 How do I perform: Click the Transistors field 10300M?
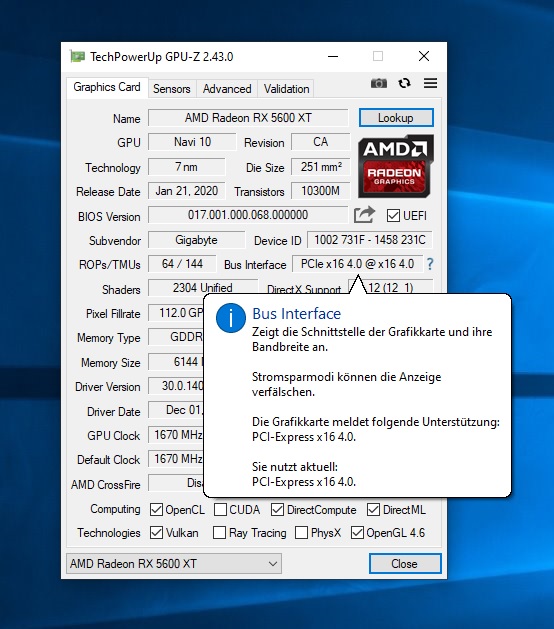pyautogui.click(x=321, y=191)
